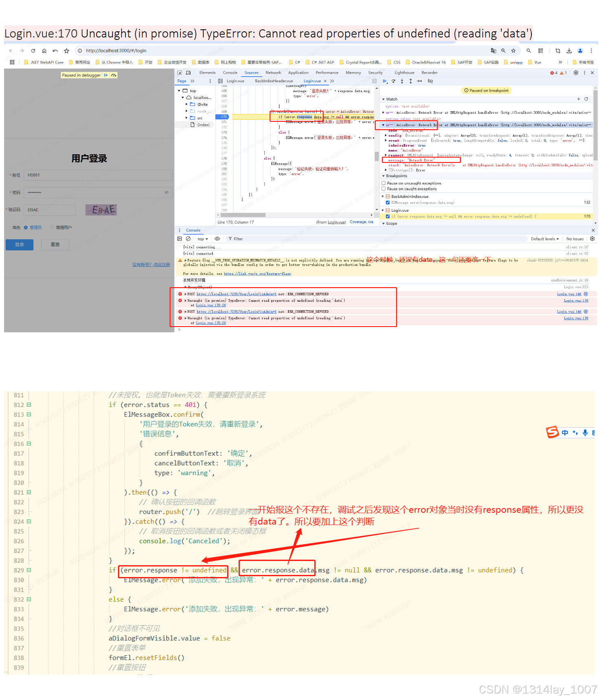Enable pause on caught exceptions
599x700 pixels.
383,189
